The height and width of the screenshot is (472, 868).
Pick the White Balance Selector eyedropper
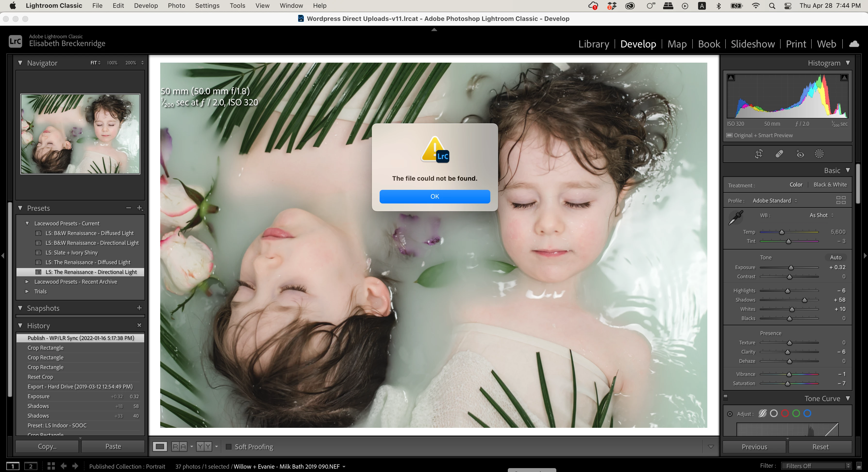(736, 218)
